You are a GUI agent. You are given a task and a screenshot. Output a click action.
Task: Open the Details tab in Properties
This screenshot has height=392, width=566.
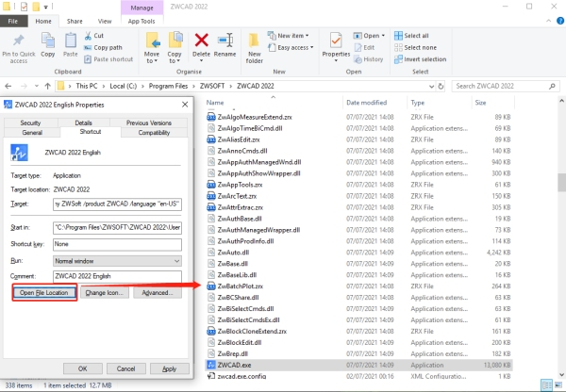(x=83, y=123)
